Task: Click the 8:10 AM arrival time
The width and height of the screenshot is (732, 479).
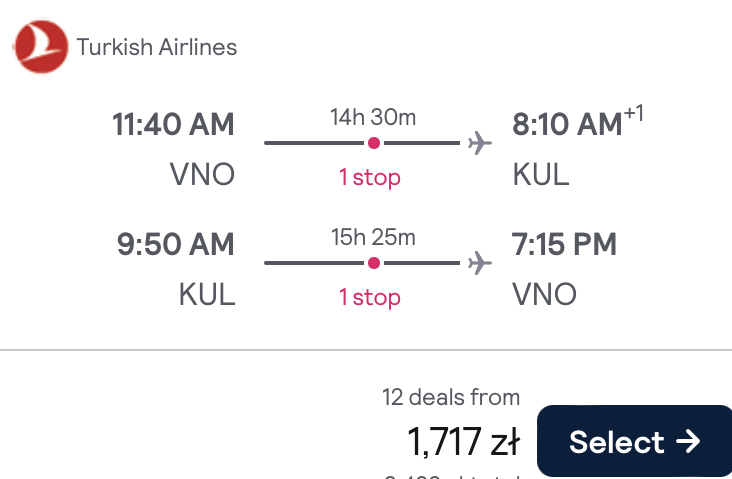Action: point(577,122)
